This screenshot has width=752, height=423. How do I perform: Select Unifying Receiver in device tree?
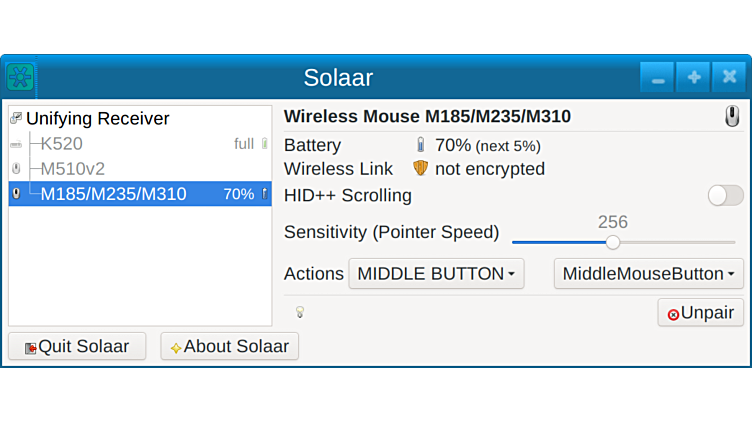(97, 118)
